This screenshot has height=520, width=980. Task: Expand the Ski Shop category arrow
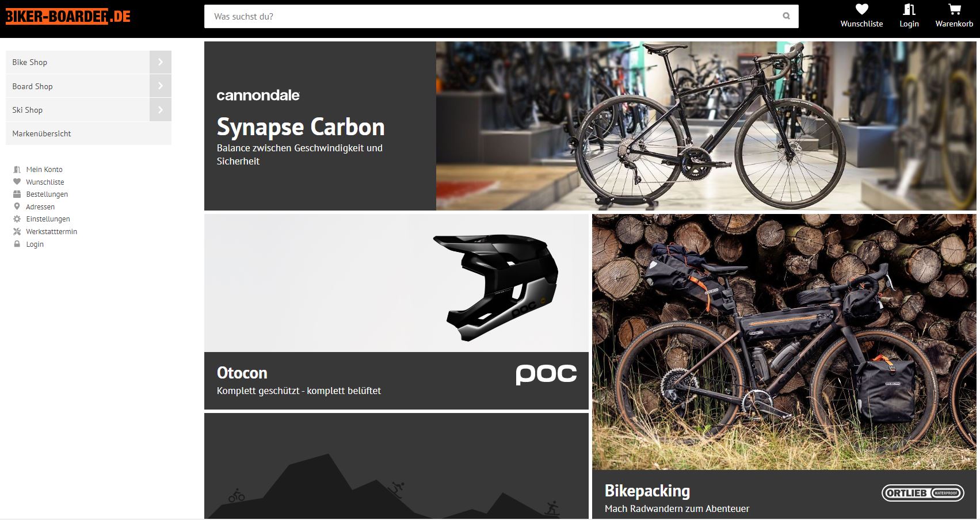(161, 110)
